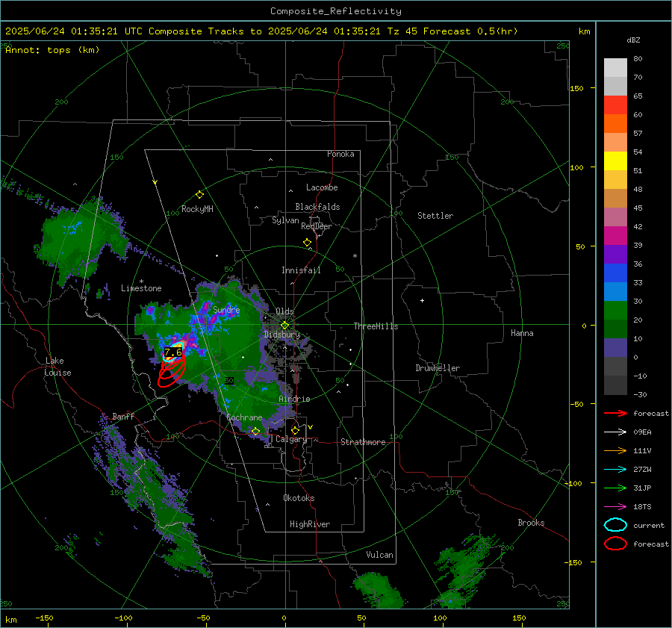Click the white 09EA arrow legend icon
The height and width of the screenshot is (628, 672).
pos(615,432)
